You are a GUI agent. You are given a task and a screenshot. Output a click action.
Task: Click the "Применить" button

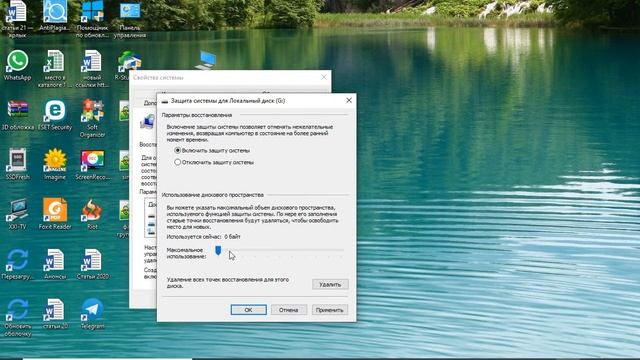coord(329,310)
